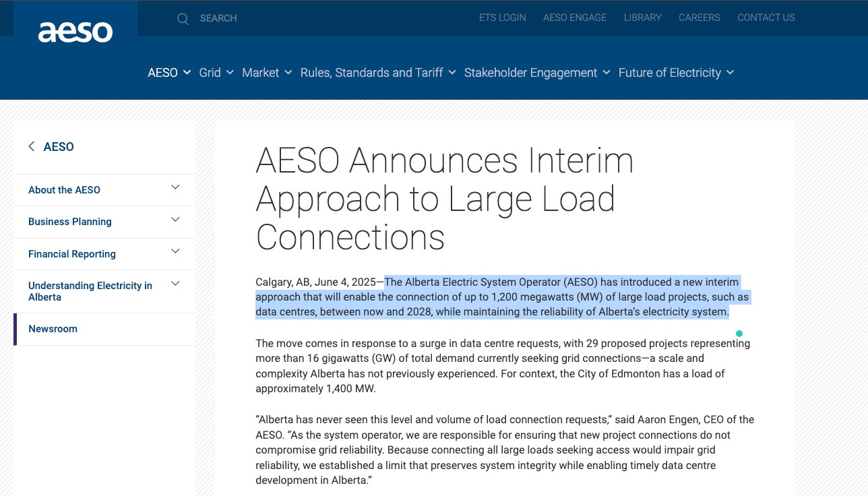Click the search magnifier icon
Screen dimensions: 868x496
tap(183, 19)
